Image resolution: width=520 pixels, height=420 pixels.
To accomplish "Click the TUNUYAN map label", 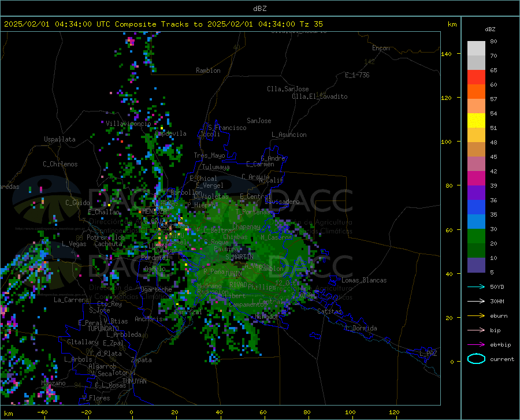I will coord(134,381).
